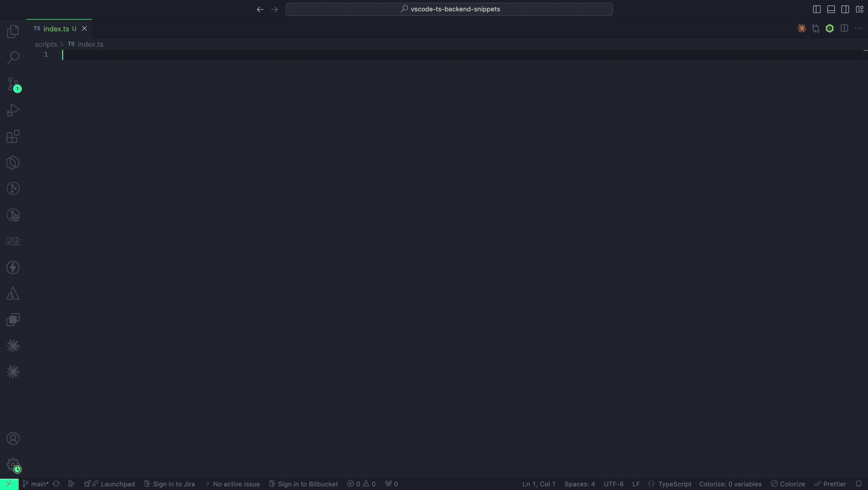The height and width of the screenshot is (490, 868).
Task: Click the scripts breadcrumb folder
Action: (x=46, y=44)
